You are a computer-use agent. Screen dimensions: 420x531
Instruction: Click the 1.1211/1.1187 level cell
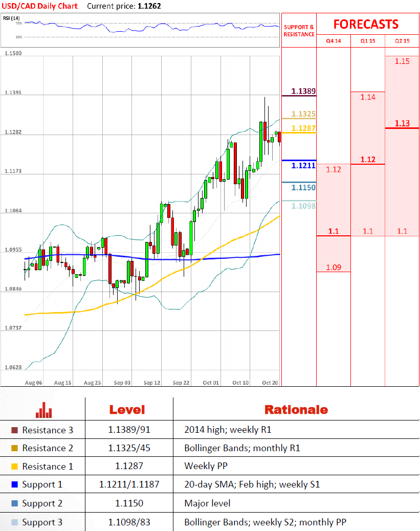pyautogui.click(x=129, y=484)
